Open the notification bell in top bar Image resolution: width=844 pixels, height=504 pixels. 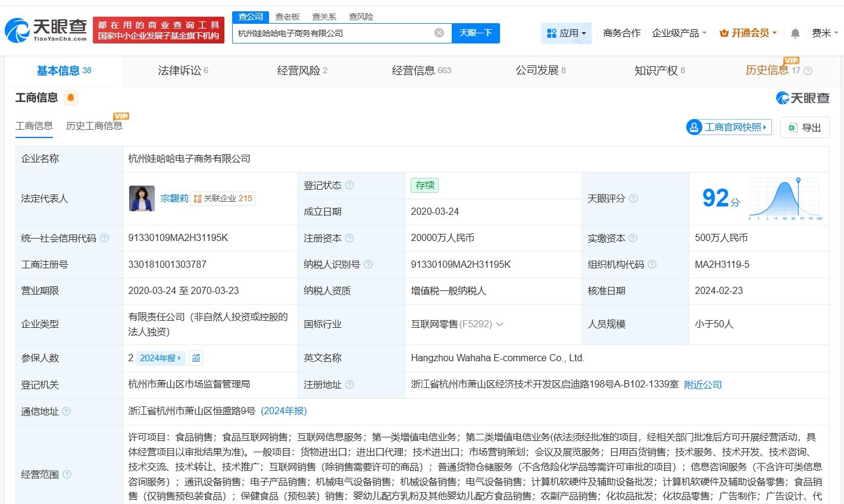tap(795, 33)
